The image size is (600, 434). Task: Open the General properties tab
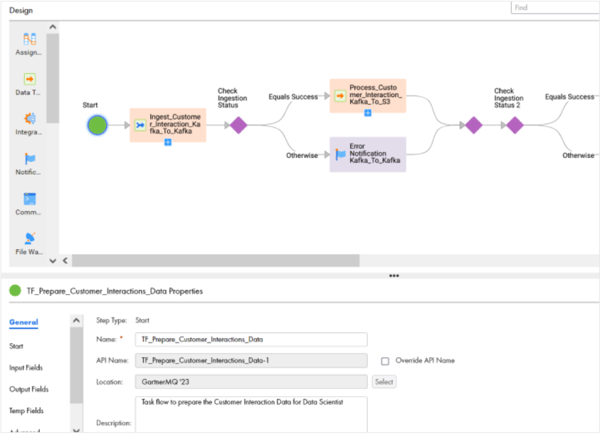pyautogui.click(x=24, y=322)
